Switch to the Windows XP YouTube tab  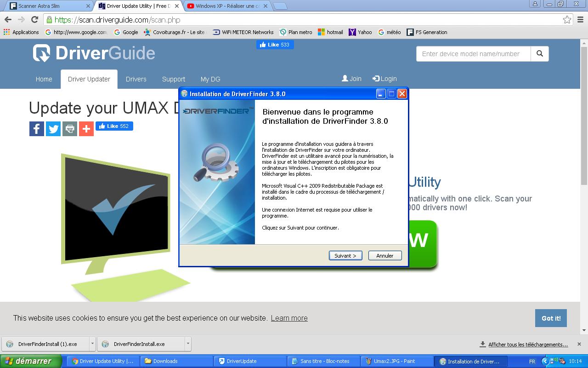click(227, 6)
